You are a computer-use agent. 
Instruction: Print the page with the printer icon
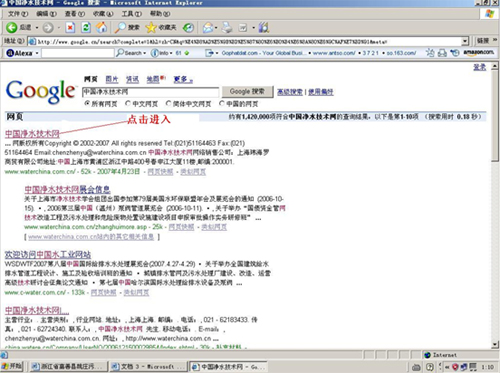coord(227,28)
